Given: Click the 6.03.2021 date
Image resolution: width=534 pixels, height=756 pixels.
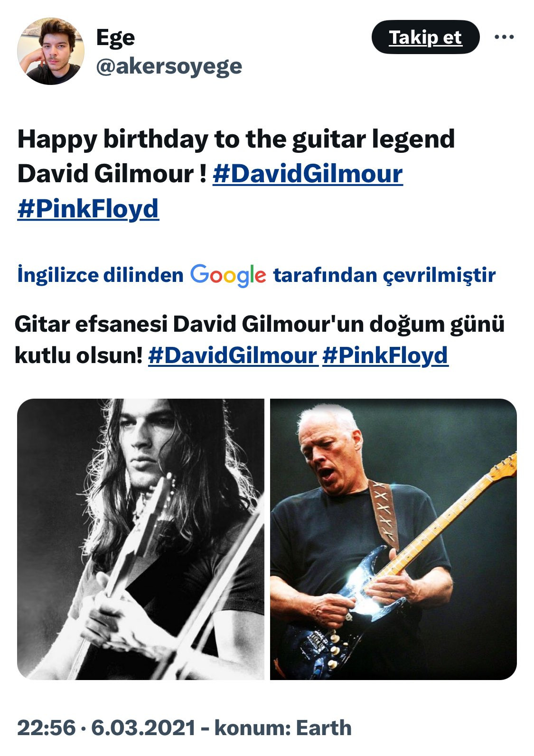Looking at the screenshot, I should click(x=143, y=728).
